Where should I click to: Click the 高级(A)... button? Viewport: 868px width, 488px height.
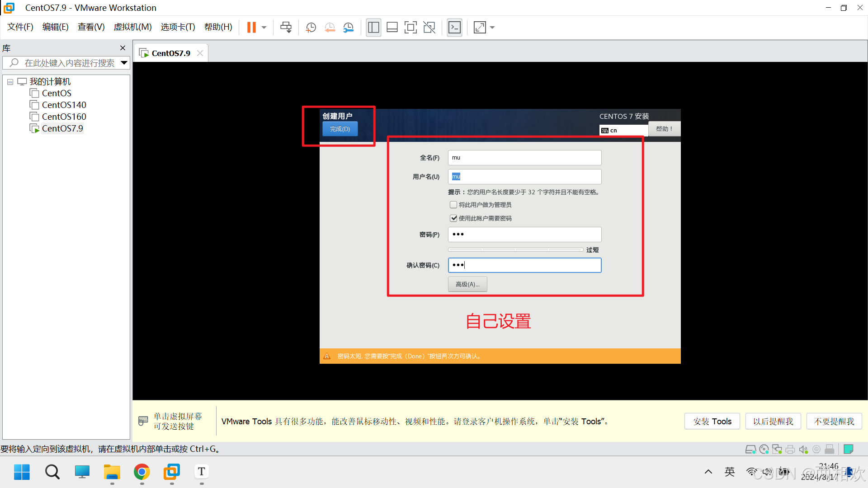click(x=467, y=284)
